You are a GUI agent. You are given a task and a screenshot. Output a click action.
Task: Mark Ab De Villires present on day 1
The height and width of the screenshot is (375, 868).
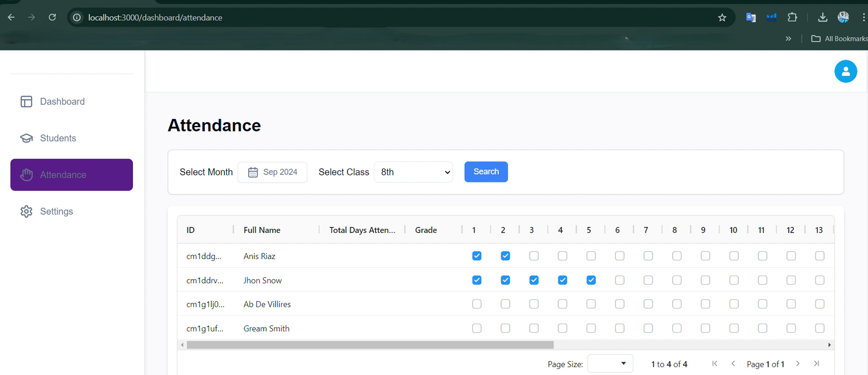coord(476,304)
